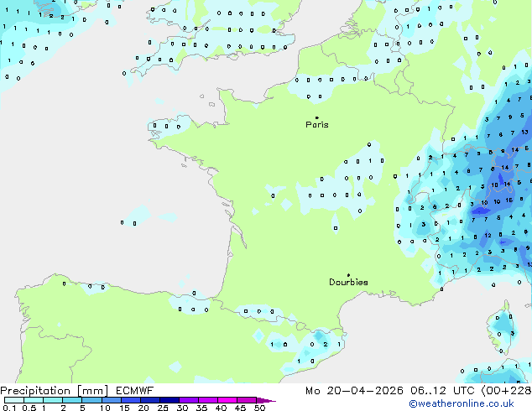Click the over-50 mm legend arrow tip
532x411 pixels.
point(266,400)
